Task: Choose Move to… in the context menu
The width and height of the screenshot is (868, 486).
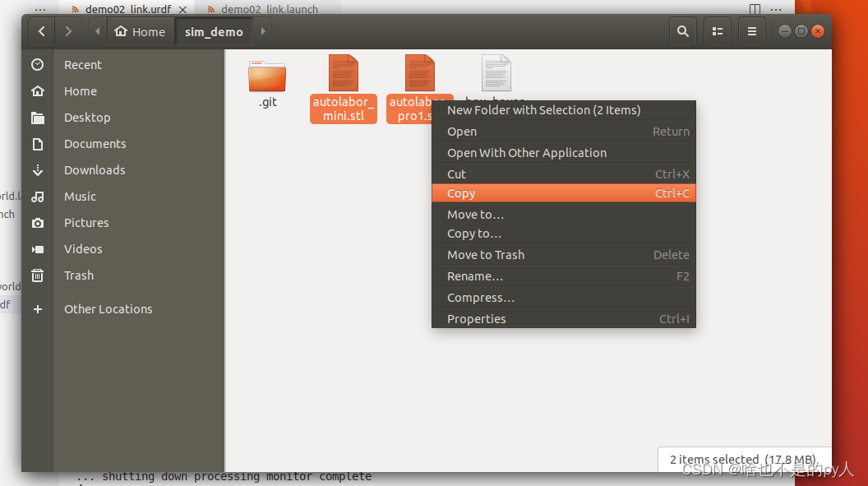Action: click(x=564, y=215)
